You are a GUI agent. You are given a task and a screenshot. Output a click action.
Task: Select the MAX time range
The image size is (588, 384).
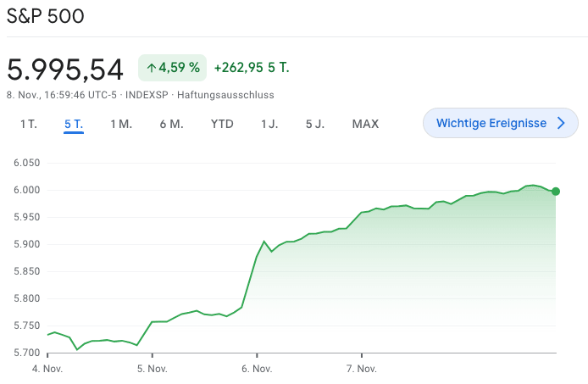click(365, 124)
